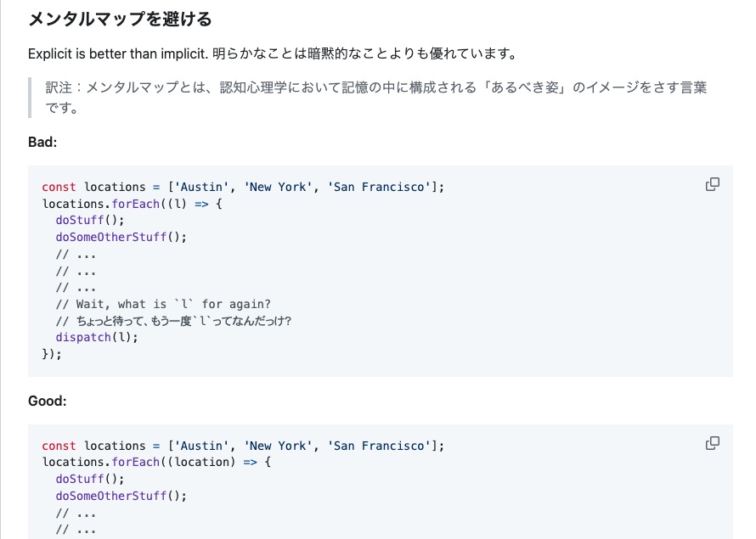
Task: Copy the Good code example using its copy icon
Action: [x=714, y=442]
